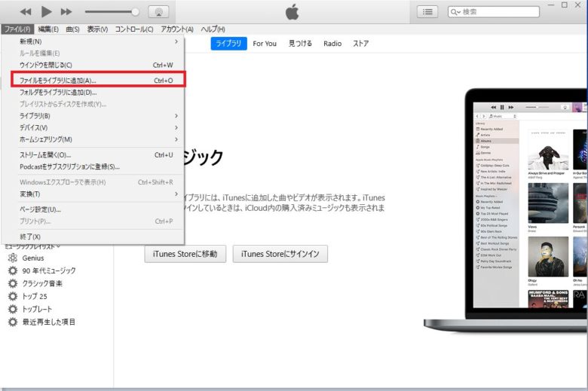Open the AirPlay output button
The image size is (588, 391).
click(x=158, y=12)
